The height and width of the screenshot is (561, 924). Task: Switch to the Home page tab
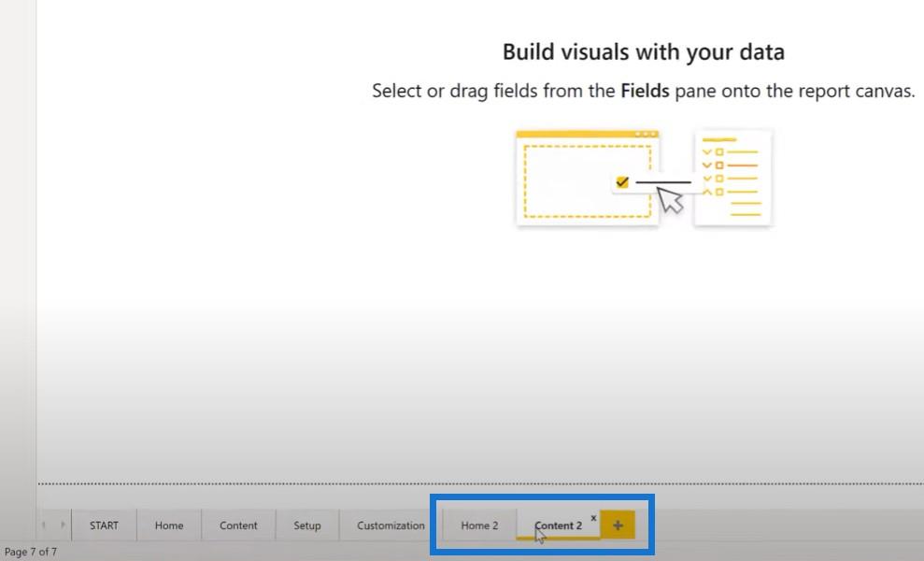coord(169,525)
